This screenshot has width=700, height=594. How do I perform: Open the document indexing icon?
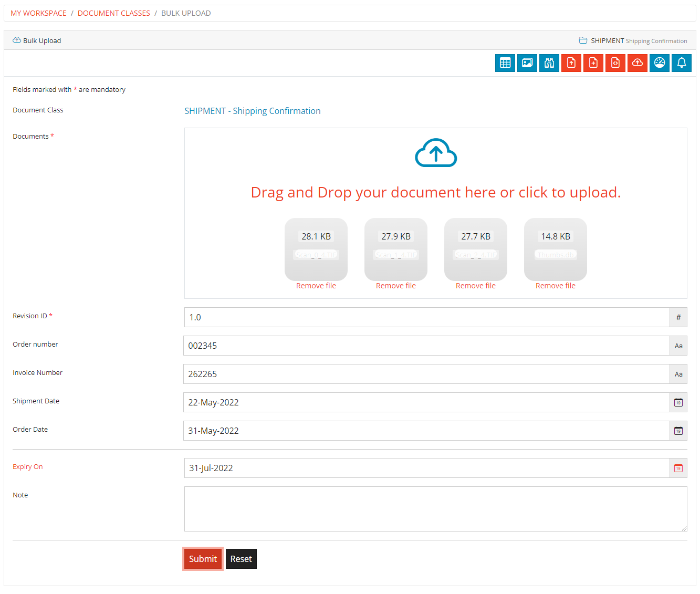[x=615, y=62]
